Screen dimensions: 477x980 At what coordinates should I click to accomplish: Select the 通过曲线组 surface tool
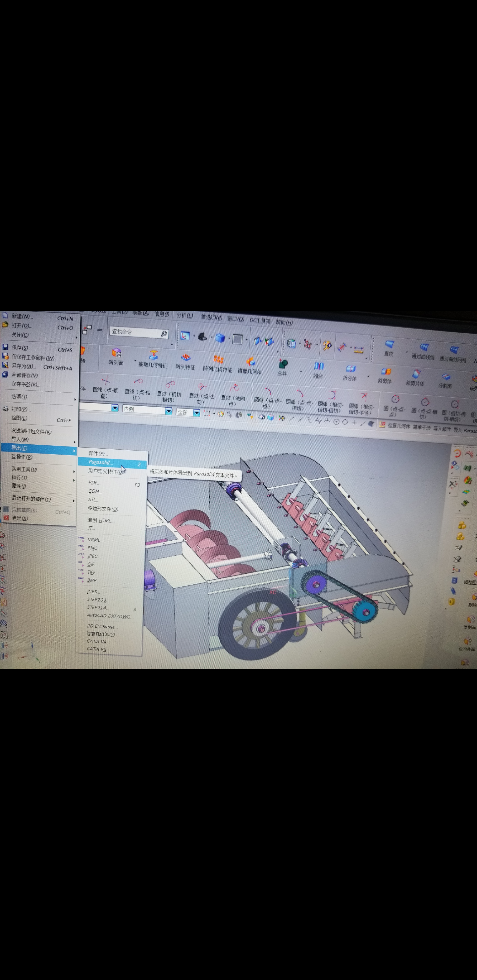point(423,351)
